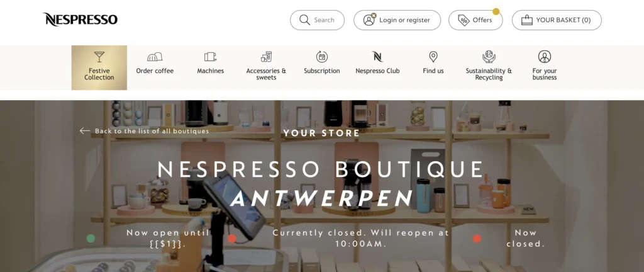Click the location pin Find us icon
The height and width of the screenshot is (272, 644).
(x=433, y=57)
